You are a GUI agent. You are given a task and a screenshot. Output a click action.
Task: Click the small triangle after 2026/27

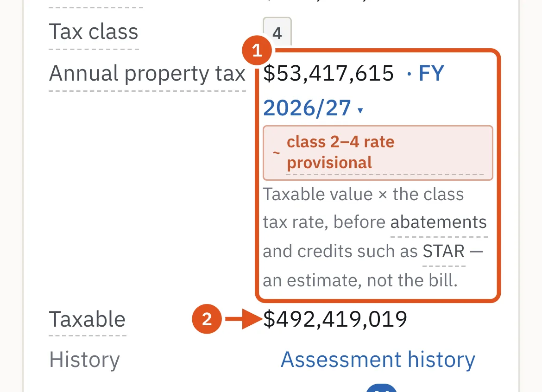tap(360, 110)
